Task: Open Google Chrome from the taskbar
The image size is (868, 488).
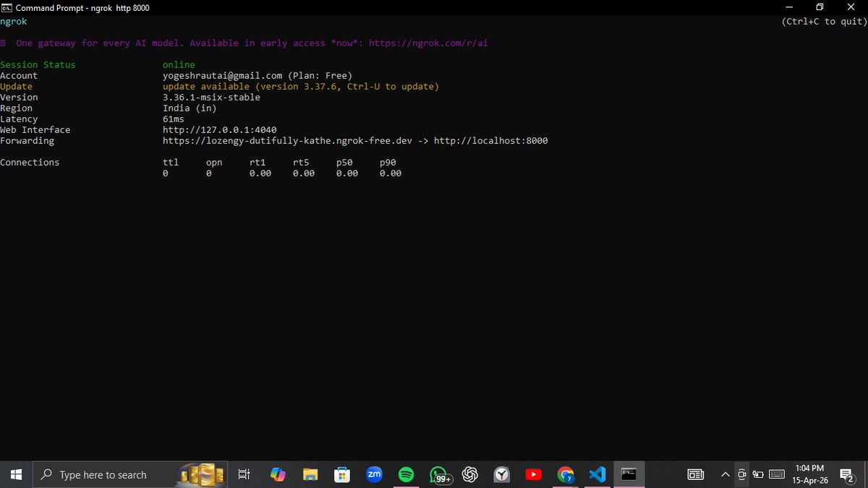Action: coord(565,474)
